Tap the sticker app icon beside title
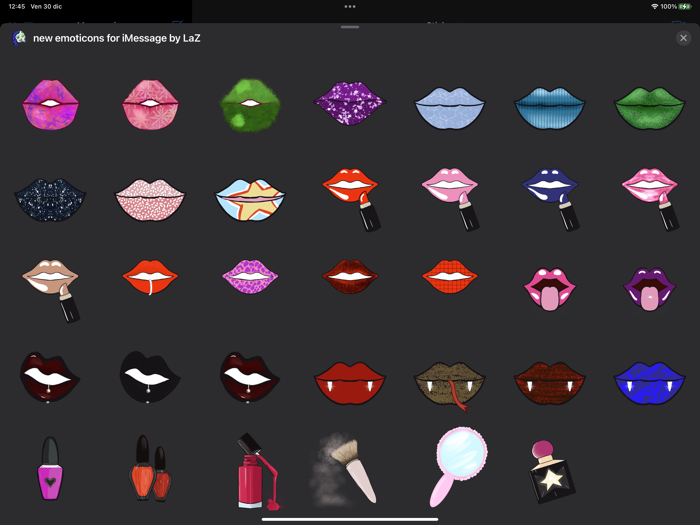 (19, 38)
